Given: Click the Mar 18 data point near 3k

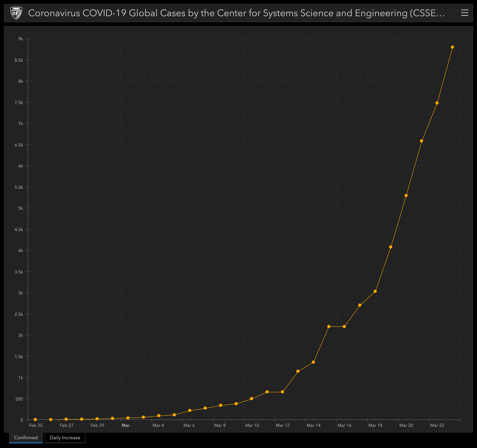Looking at the screenshot, I should pos(375,291).
